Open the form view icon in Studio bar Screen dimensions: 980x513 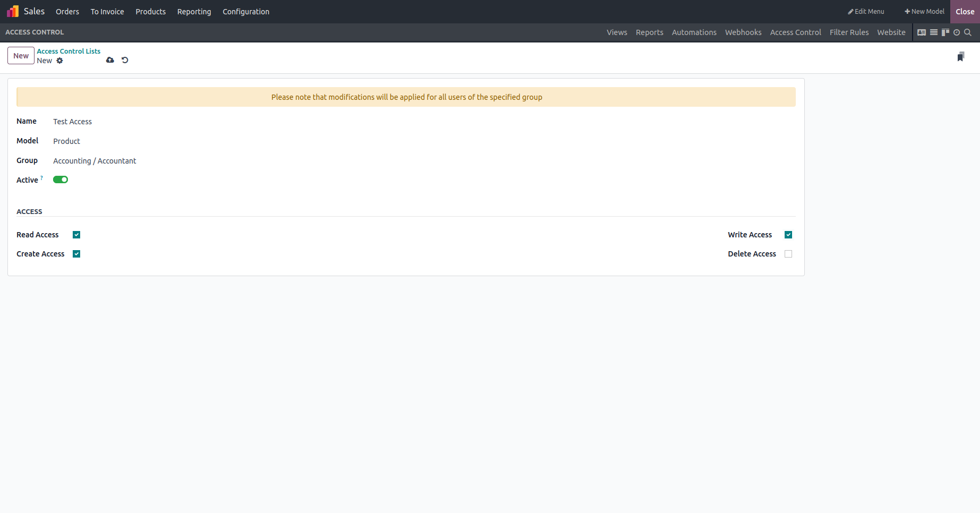tap(922, 32)
